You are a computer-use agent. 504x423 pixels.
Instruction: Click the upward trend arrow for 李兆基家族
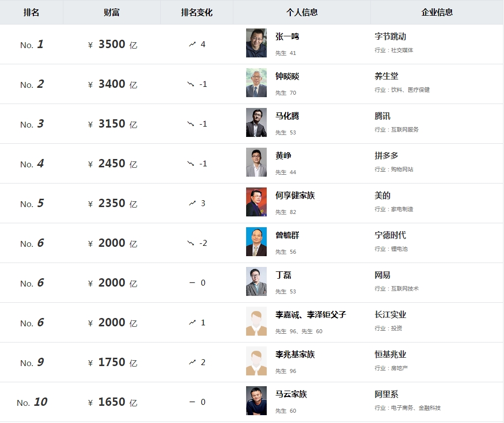tap(192, 362)
